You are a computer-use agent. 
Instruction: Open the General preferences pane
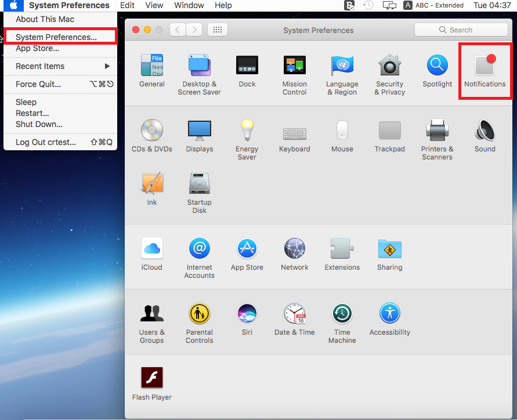coord(151,71)
